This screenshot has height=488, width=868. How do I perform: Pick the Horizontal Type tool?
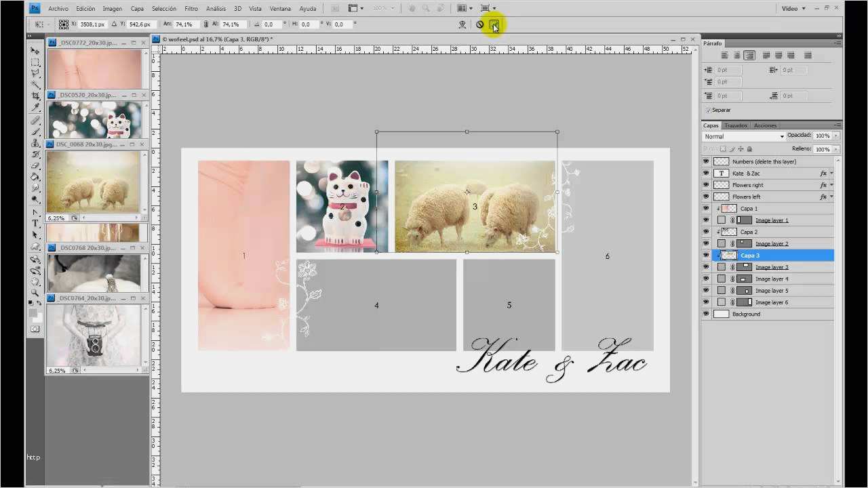click(x=35, y=223)
